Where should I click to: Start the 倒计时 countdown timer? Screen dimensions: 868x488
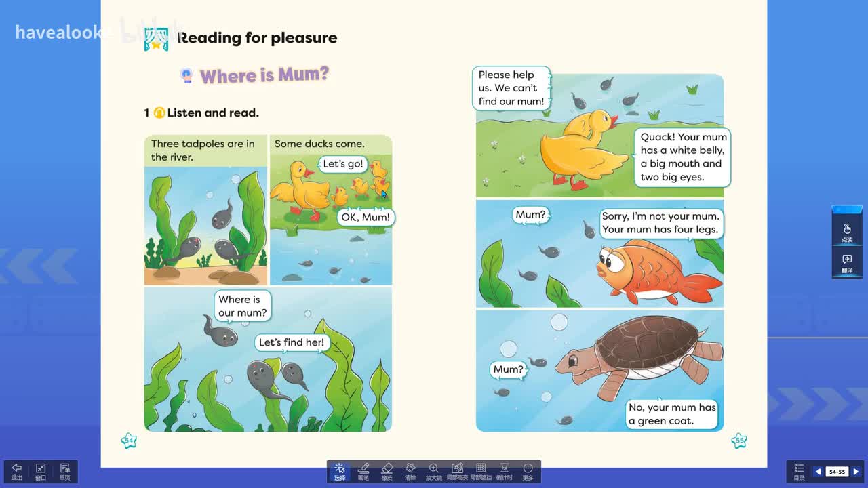tap(505, 471)
